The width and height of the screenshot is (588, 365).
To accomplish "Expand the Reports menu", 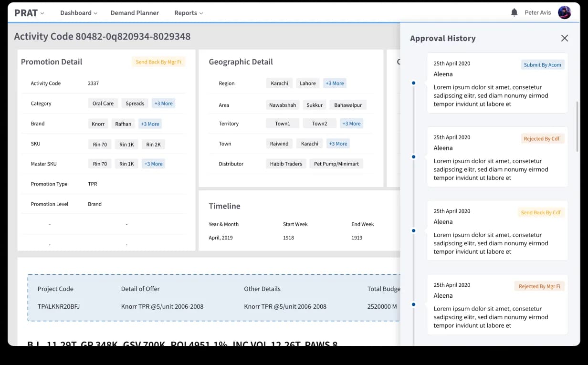I will (x=189, y=13).
